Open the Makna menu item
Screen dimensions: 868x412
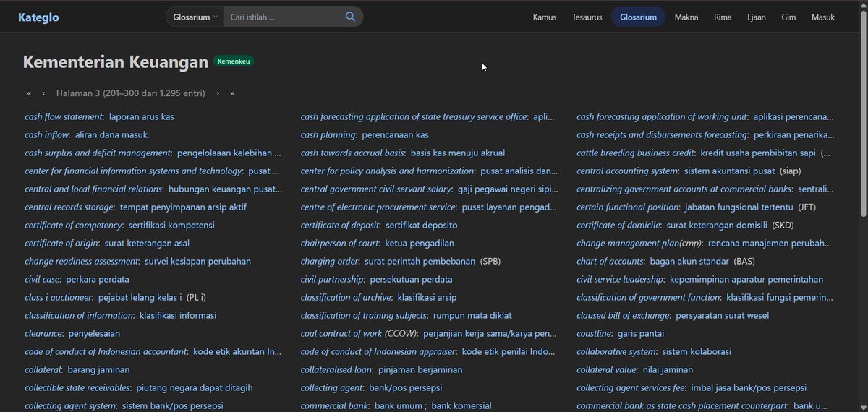(686, 17)
